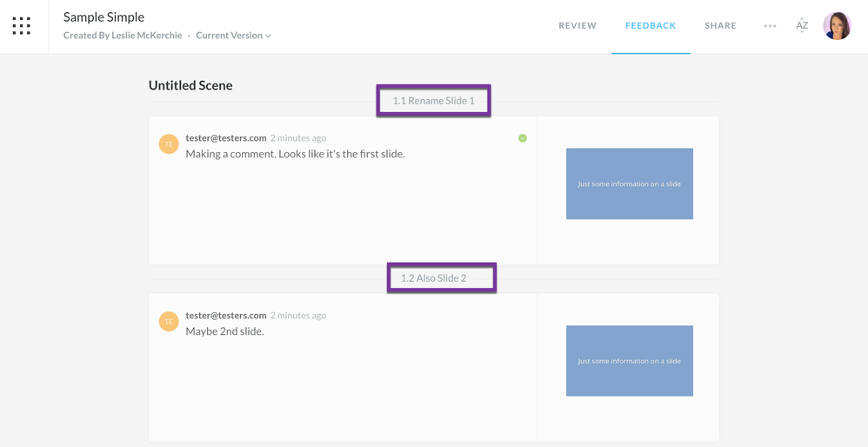The image size is (868, 447).
Task: Select the "Maybe 2nd slide." comment text
Action: tap(224, 331)
